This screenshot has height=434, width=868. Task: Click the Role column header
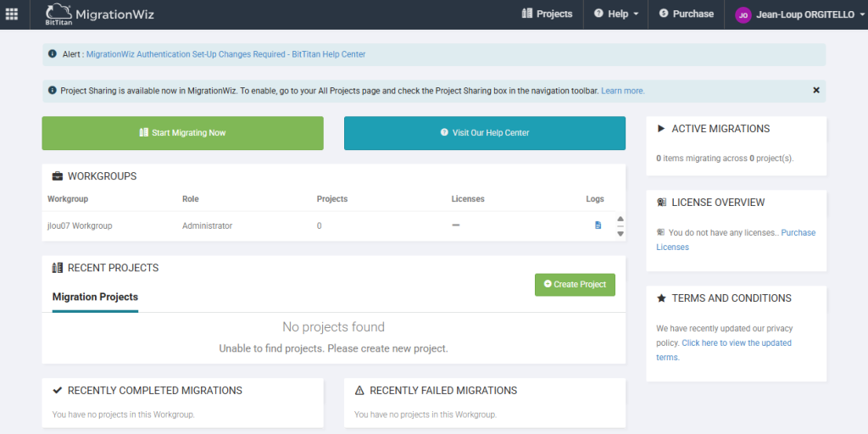click(191, 198)
